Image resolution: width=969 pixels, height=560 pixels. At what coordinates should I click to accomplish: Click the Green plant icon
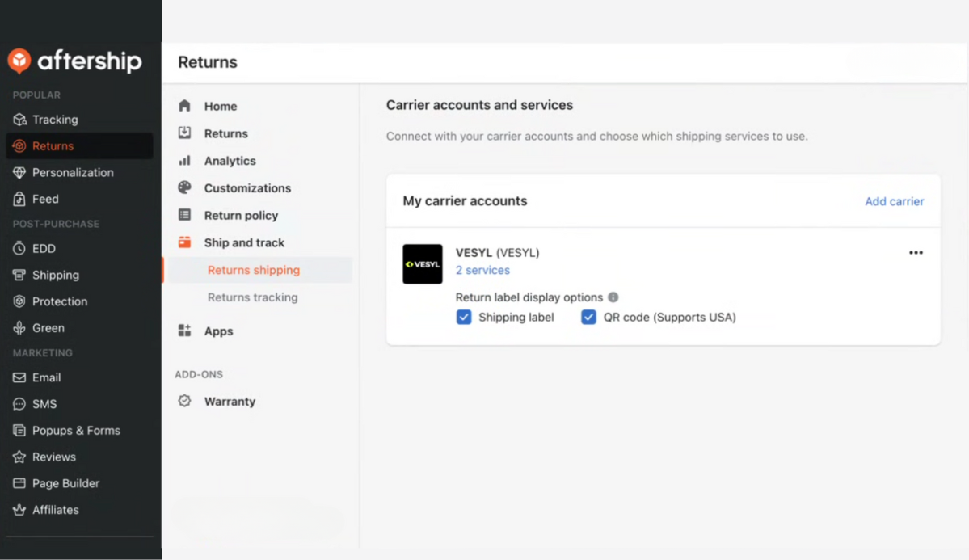coord(19,328)
